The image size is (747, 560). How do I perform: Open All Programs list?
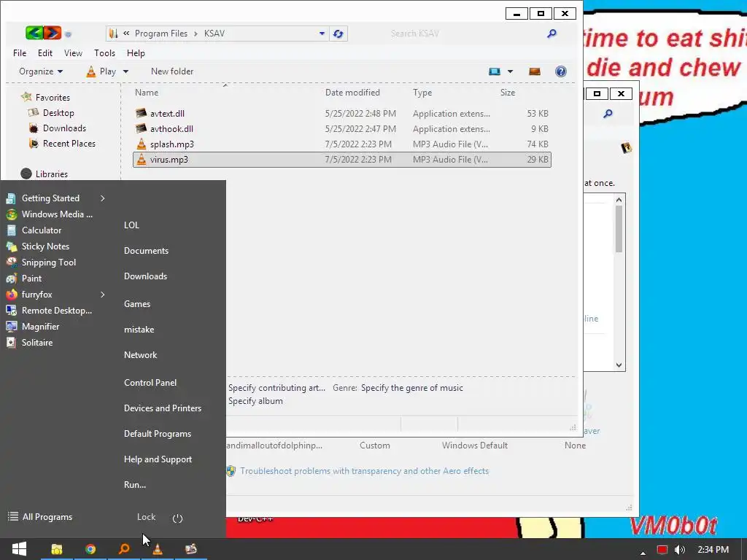pyautogui.click(x=41, y=517)
